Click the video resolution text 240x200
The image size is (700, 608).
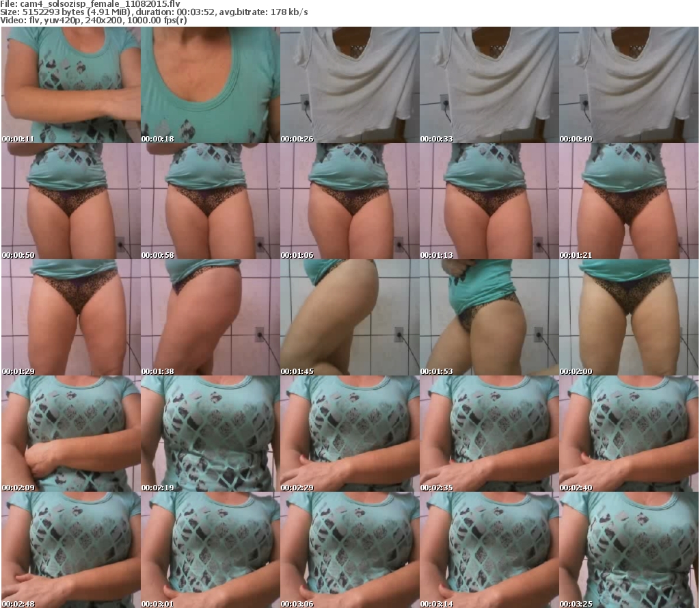click(x=105, y=20)
